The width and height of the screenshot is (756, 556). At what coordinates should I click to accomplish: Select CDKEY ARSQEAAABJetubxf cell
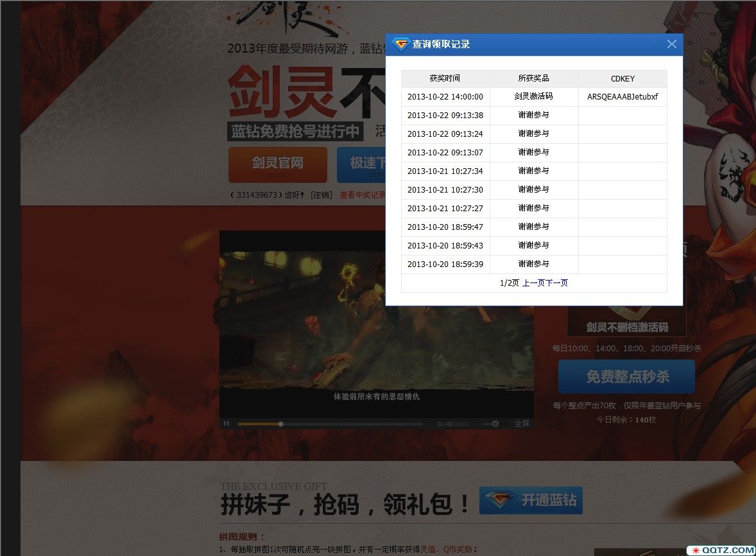pyautogui.click(x=623, y=96)
